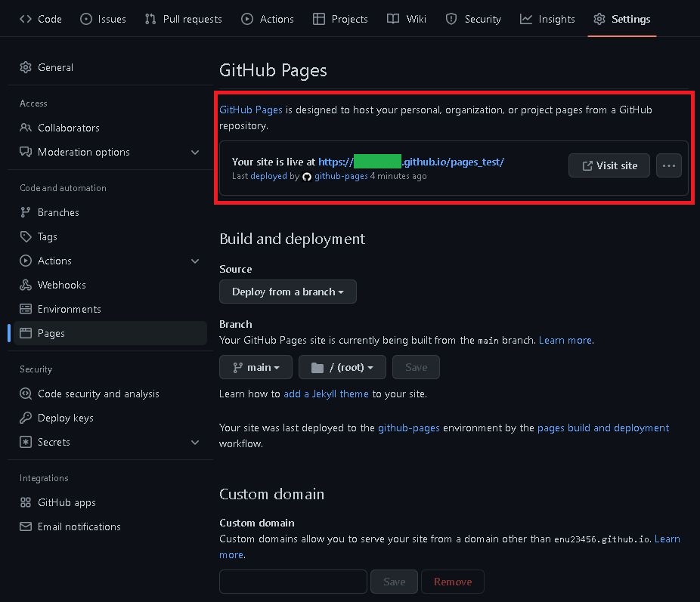Image resolution: width=700 pixels, height=602 pixels.
Task: Click the Moderation options comment icon
Action: (26, 152)
